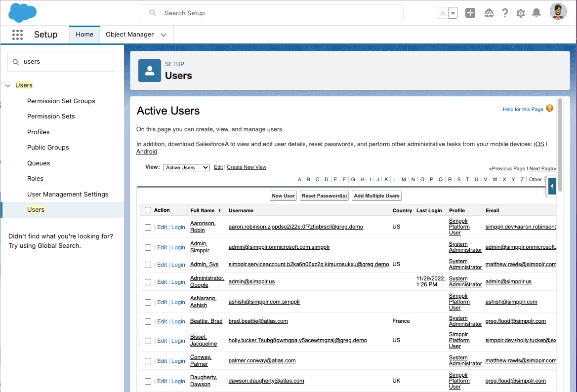Open Next Page link
Screen dimensions: 577x392
(x=542, y=168)
